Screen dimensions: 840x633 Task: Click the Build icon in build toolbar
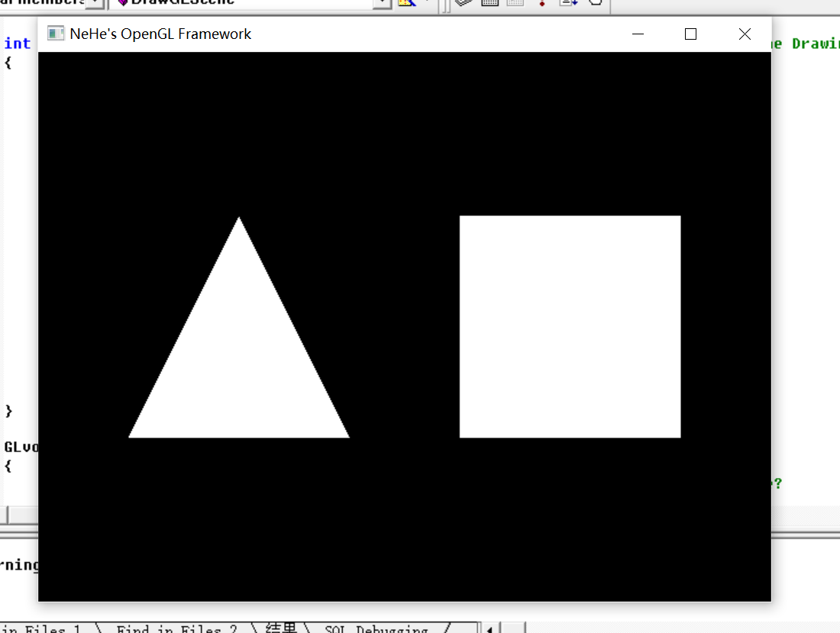[x=490, y=2]
